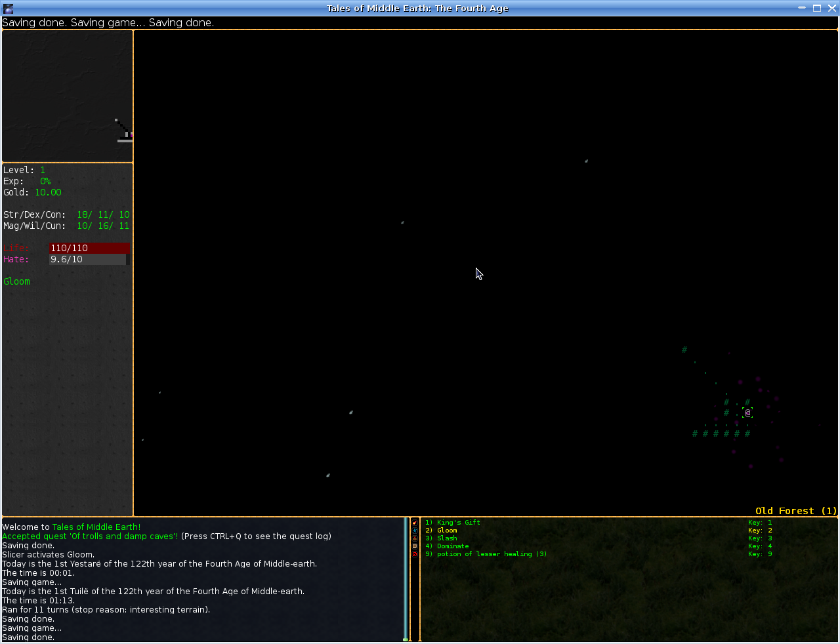
Task: Close the Tales of Middle Earth window
Action: coord(831,8)
